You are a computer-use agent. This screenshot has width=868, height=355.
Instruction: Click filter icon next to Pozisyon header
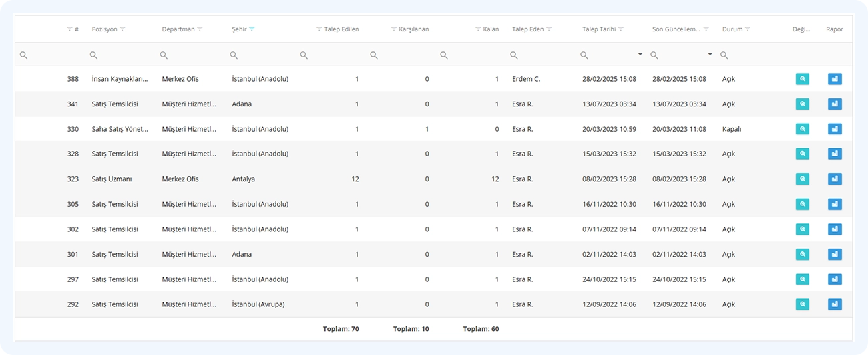coord(122,29)
